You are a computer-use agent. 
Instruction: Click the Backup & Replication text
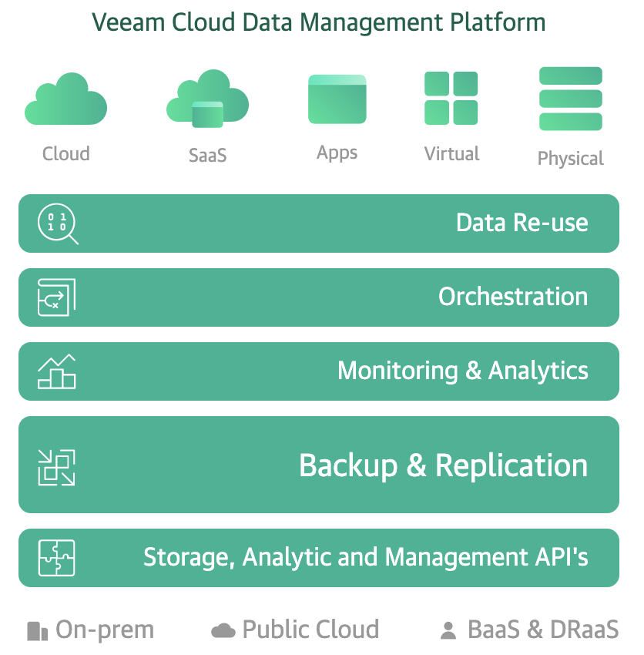(443, 465)
